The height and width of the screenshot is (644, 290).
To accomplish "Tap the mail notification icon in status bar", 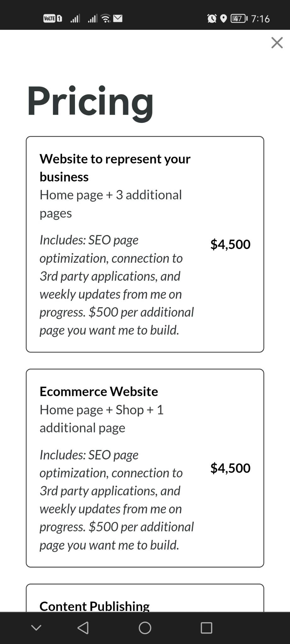I will pyautogui.click(x=118, y=19).
